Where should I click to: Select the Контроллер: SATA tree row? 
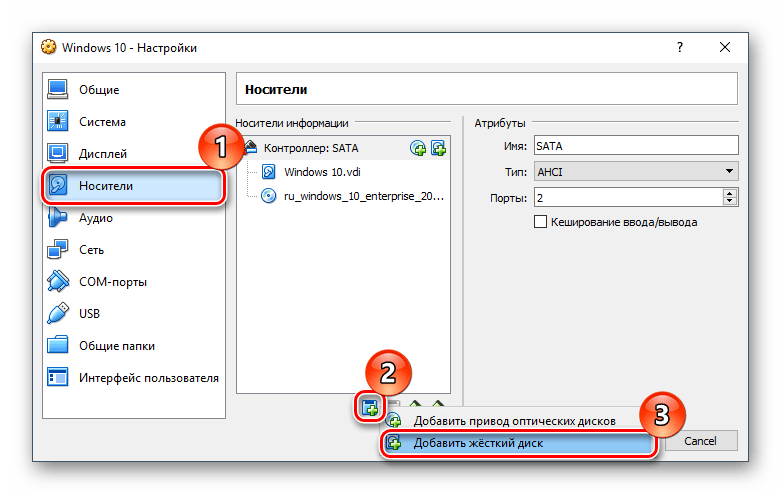344,148
